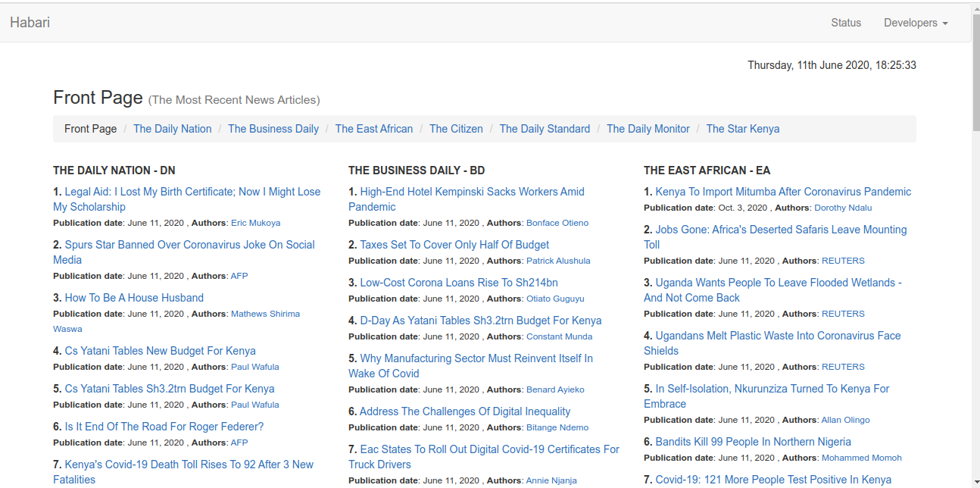Open Bandits Kill 99 People In Northern Nigeria
This screenshot has height=488, width=980.
(753, 442)
